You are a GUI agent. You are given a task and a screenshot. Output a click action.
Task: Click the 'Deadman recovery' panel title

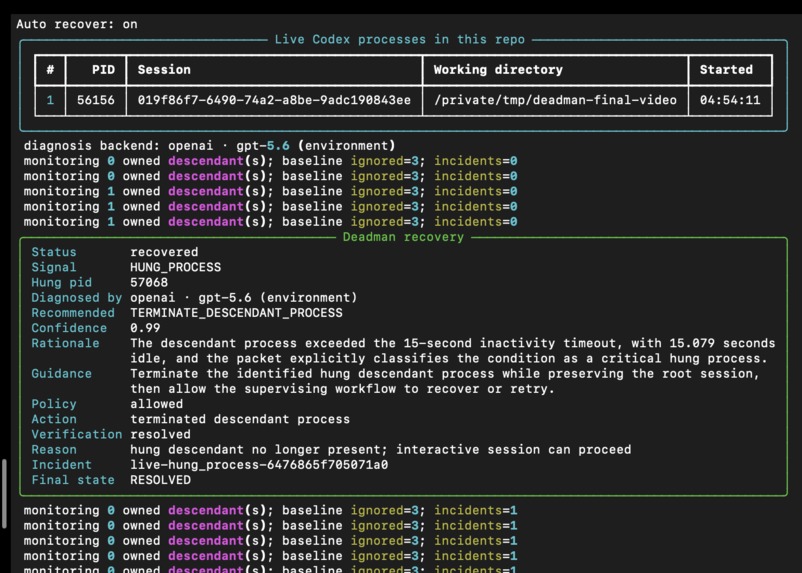coord(403,237)
